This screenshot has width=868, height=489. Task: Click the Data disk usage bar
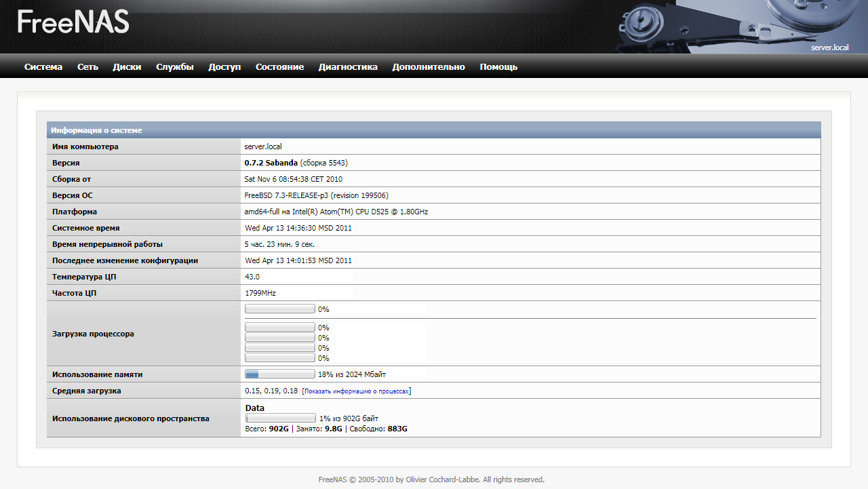click(281, 418)
